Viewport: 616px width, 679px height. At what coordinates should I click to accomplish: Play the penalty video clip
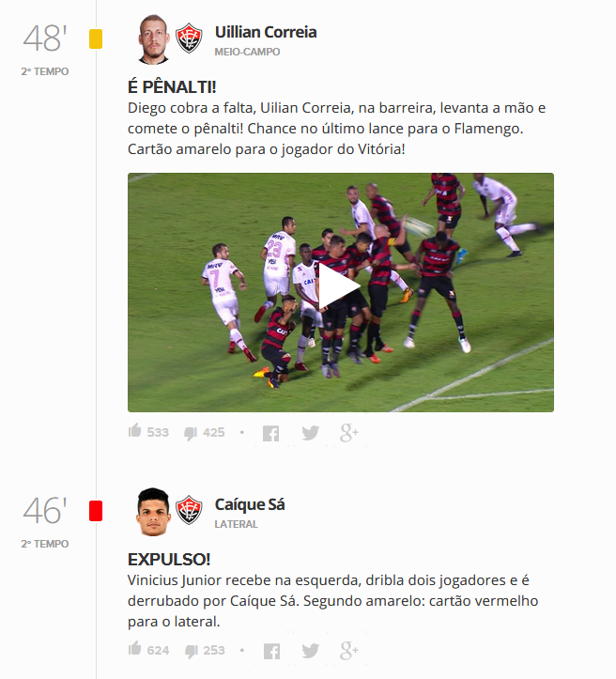(x=340, y=286)
